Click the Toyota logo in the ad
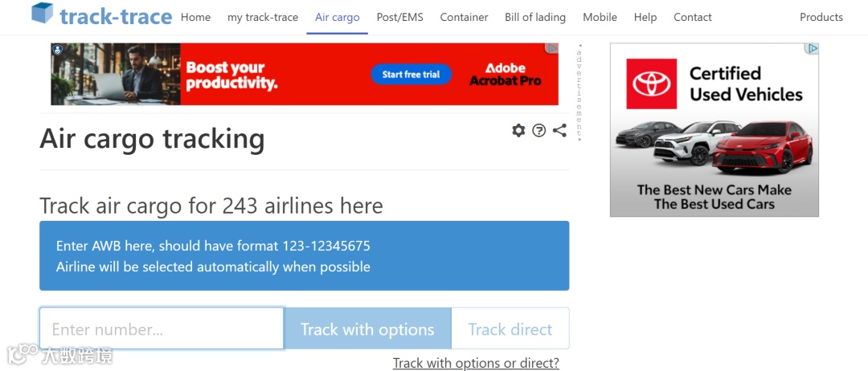Image resolution: width=868 pixels, height=371 pixels. pos(653,84)
